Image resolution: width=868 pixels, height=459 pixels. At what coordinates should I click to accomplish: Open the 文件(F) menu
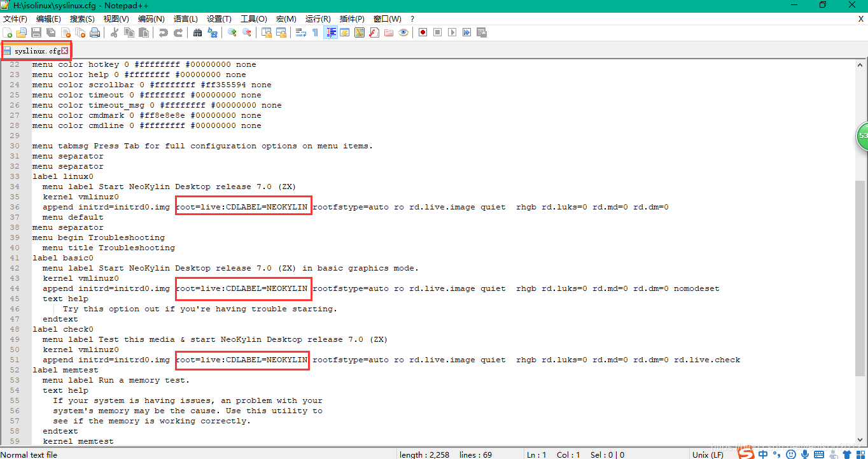click(15, 19)
